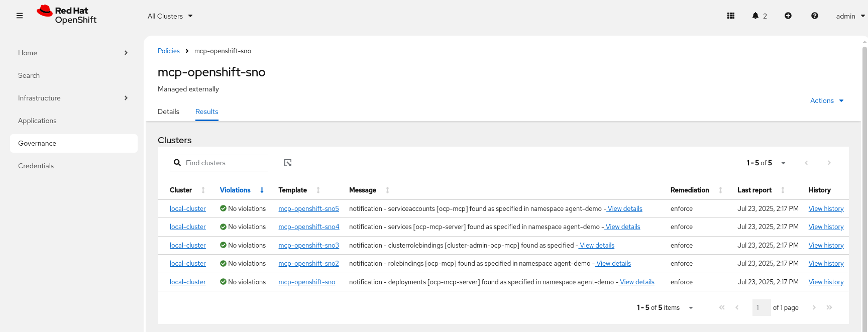Viewport: 868px width, 332px height.
Task: Click green check icon in mcp-openshift-sno3 row
Action: point(223,245)
